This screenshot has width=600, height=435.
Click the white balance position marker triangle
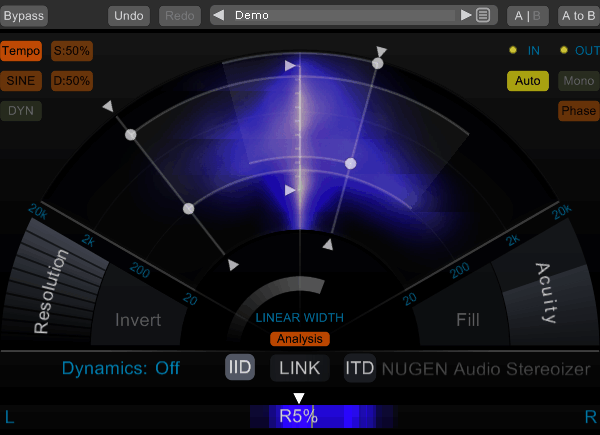[298, 398]
